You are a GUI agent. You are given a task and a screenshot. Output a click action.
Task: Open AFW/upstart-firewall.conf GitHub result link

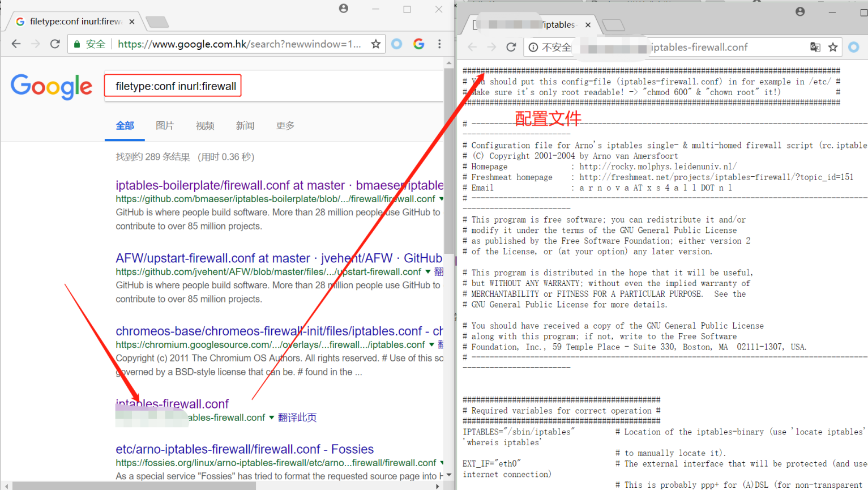coord(279,258)
